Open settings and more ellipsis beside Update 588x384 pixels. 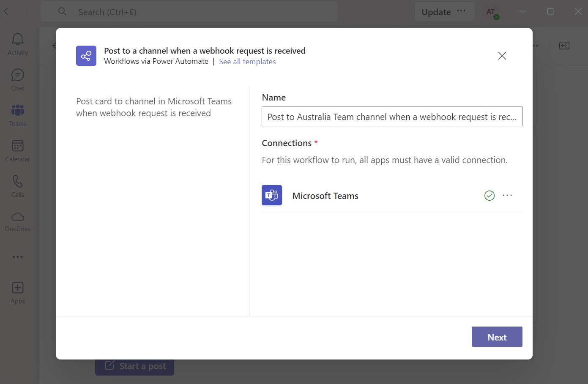point(461,11)
